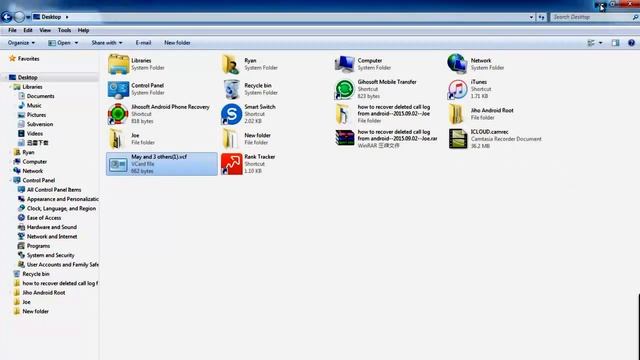
Task: Toggle the preview pane button
Action: coord(616,43)
